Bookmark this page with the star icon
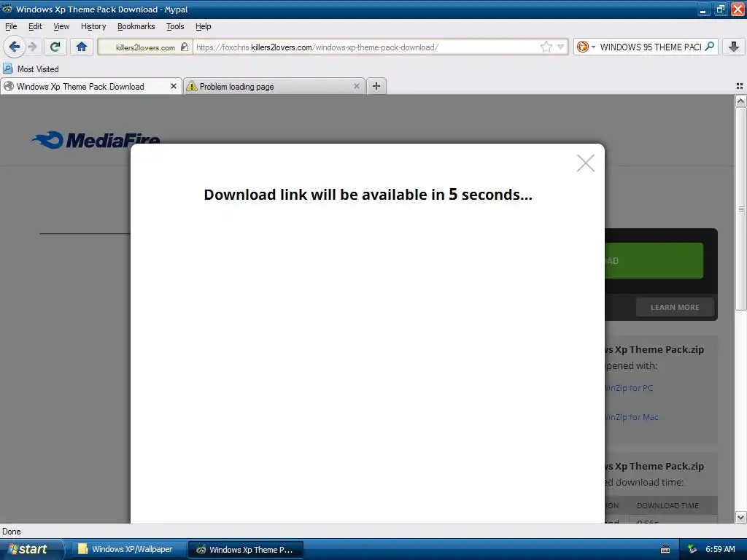This screenshot has height=560, width=747. (546, 47)
